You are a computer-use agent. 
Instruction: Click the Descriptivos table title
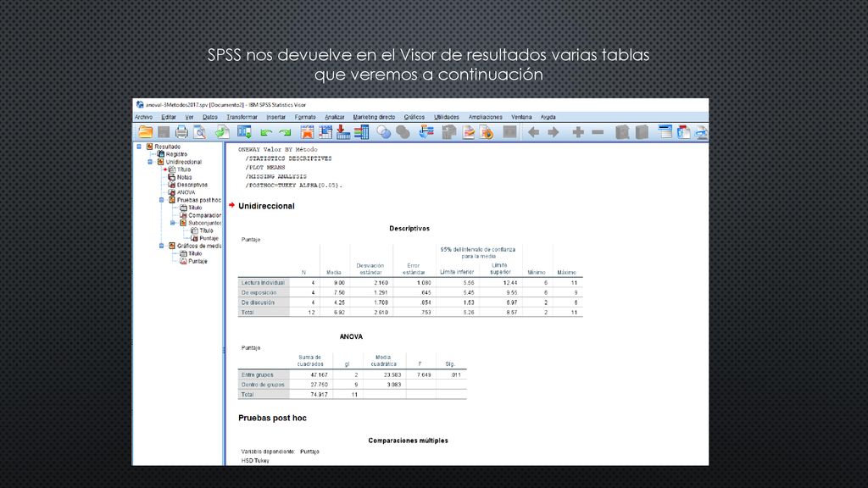click(x=409, y=229)
